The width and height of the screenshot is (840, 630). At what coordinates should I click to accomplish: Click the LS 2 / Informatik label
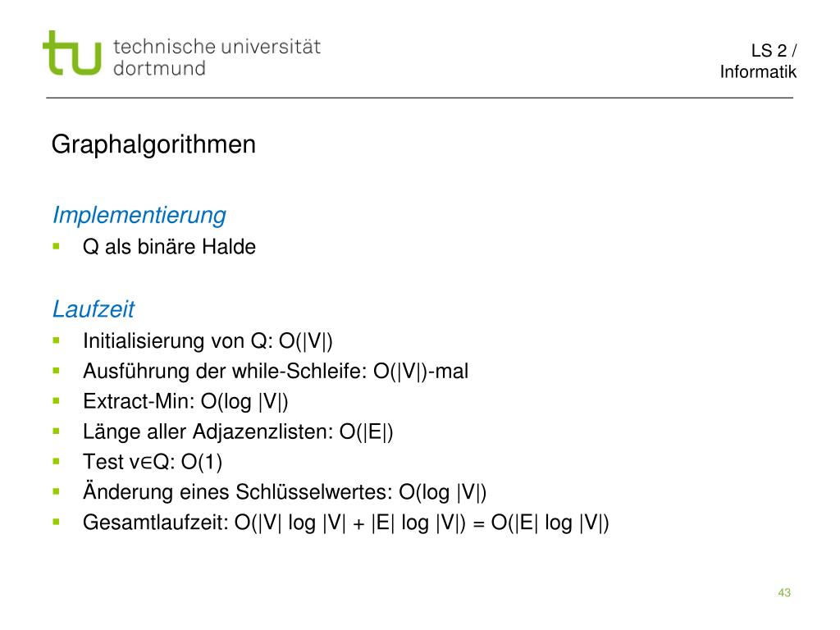point(757,61)
